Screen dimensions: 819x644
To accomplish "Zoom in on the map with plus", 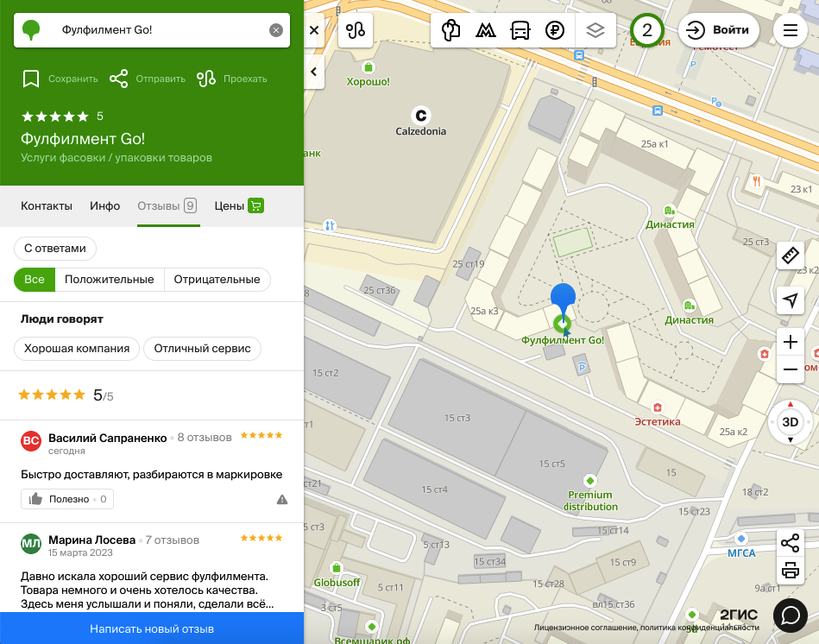I will (x=791, y=342).
